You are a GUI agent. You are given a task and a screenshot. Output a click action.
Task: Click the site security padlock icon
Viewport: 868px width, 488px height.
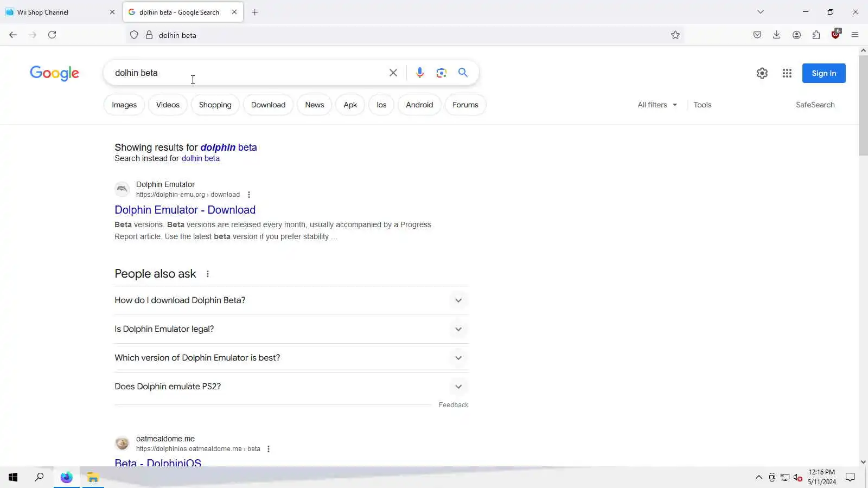pyautogui.click(x=149, y=35)
